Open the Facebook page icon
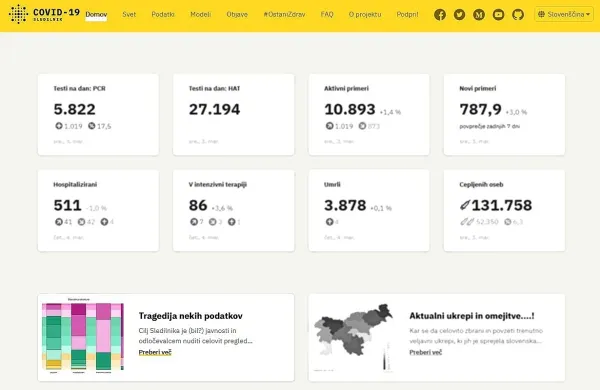 pyautogui.click(x=440, y=15)
